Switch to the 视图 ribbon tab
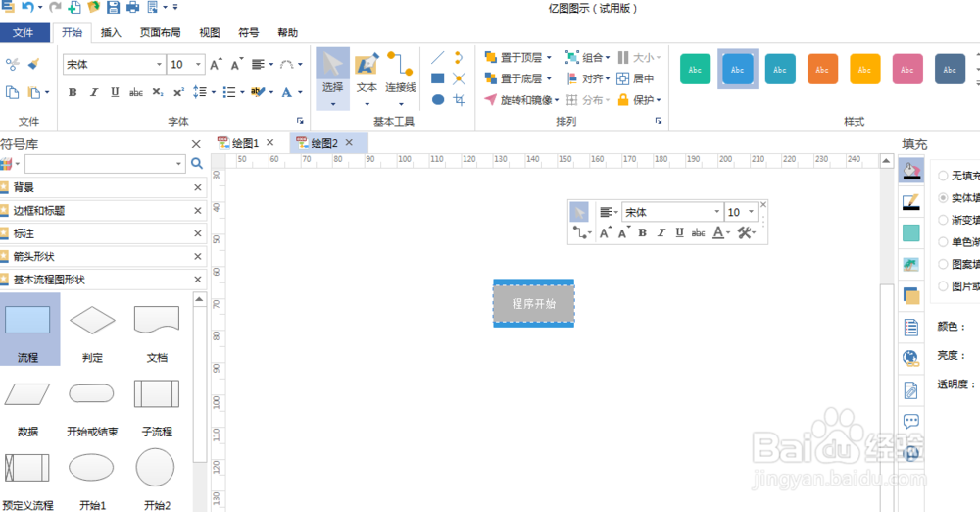Viewport: 980px width, 512px height. click(210, 32)
